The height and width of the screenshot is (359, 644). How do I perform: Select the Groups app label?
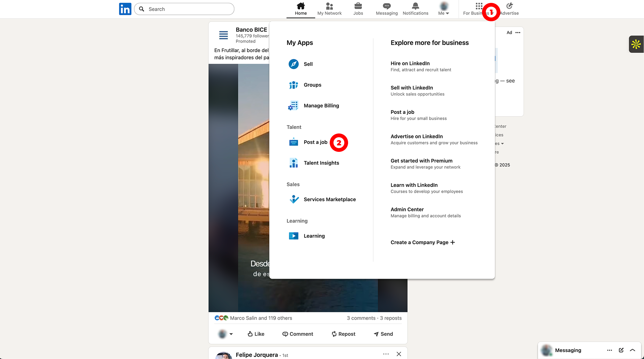(x=312, y=85)
